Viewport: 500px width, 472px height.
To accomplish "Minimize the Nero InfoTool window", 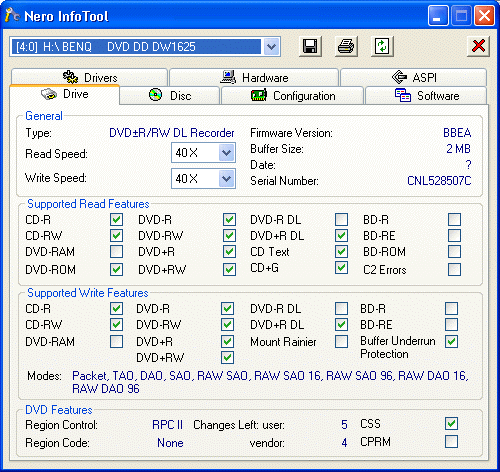I will tap(438, 16).
